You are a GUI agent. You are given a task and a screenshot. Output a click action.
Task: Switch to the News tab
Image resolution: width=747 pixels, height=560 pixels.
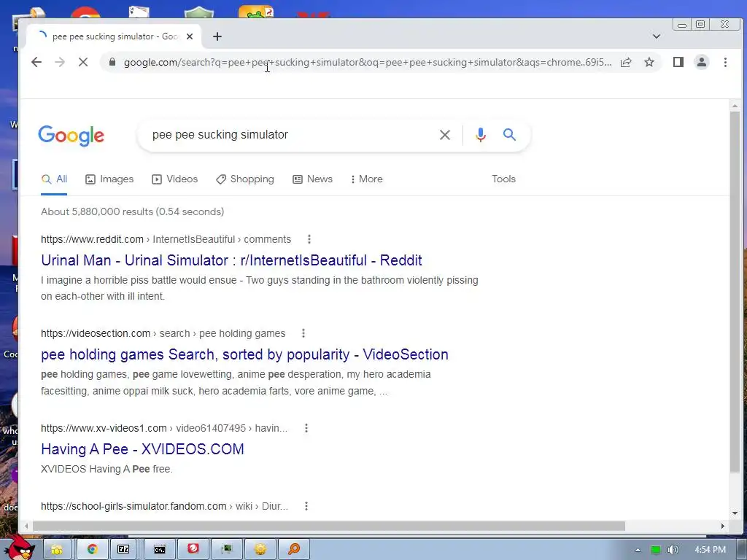(x=312, y=179)
